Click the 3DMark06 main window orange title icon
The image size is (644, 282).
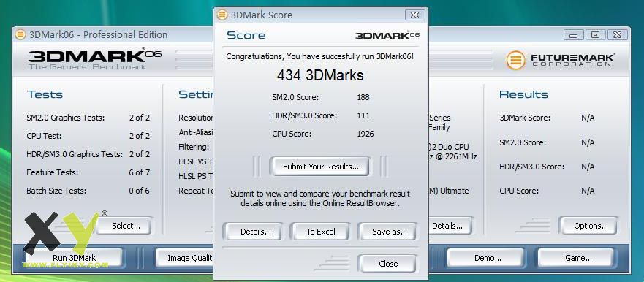pos(20,34)
